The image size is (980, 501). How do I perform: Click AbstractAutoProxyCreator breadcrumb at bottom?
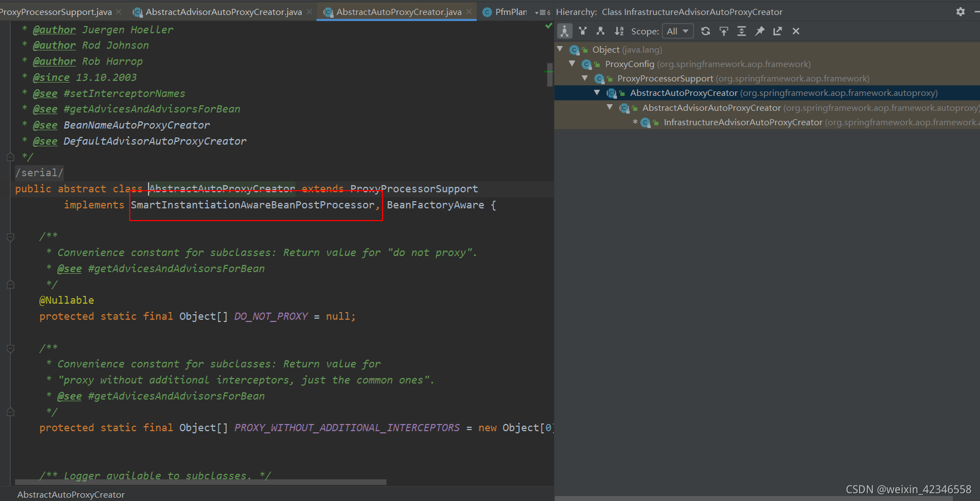pyautogui.click(x=71, y=494)
